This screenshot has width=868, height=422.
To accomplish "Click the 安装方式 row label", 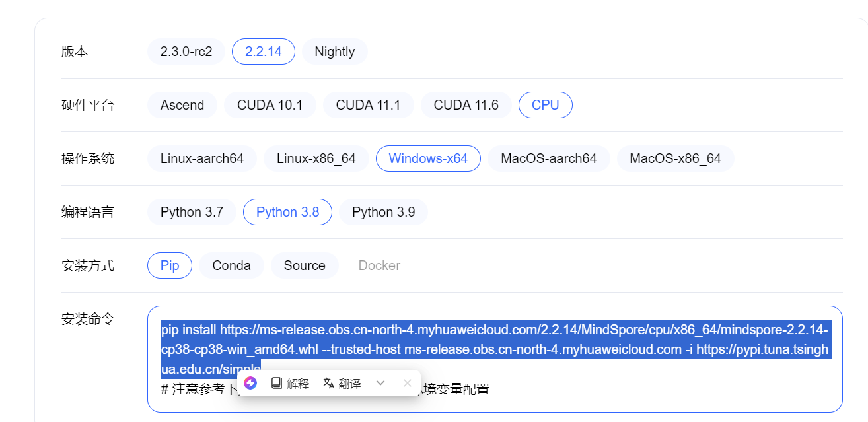I will coord(88,265).
